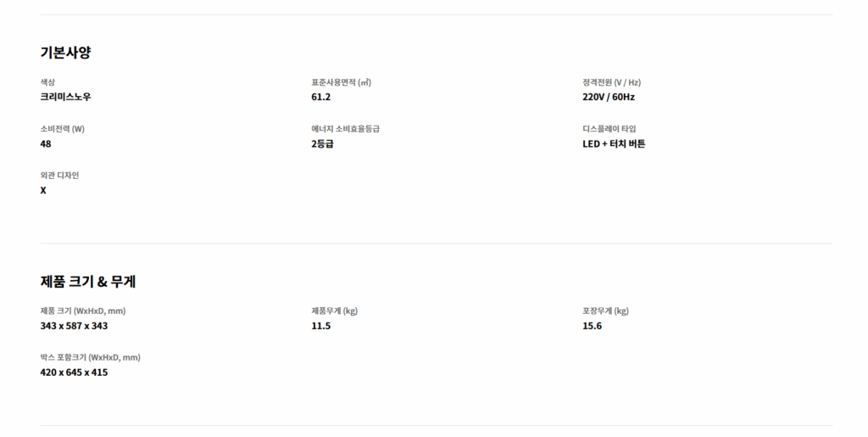Select the LED + 터치 버튼 value
868x437 pixels.
coord(614,143)
